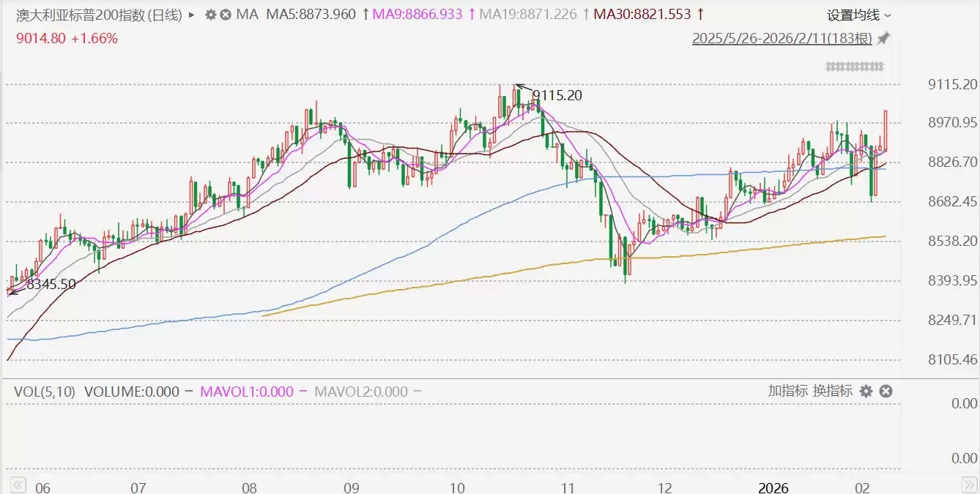Open VOL indicator settings gear
Image resolution: width=980 pixels, height=494 pixels.
coord(866,392)
